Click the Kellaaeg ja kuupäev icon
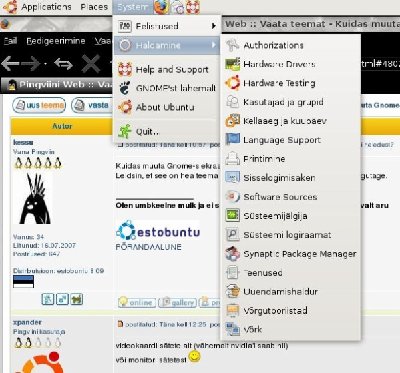The height and width of the screenshot is (373, 400). (232, 121)
